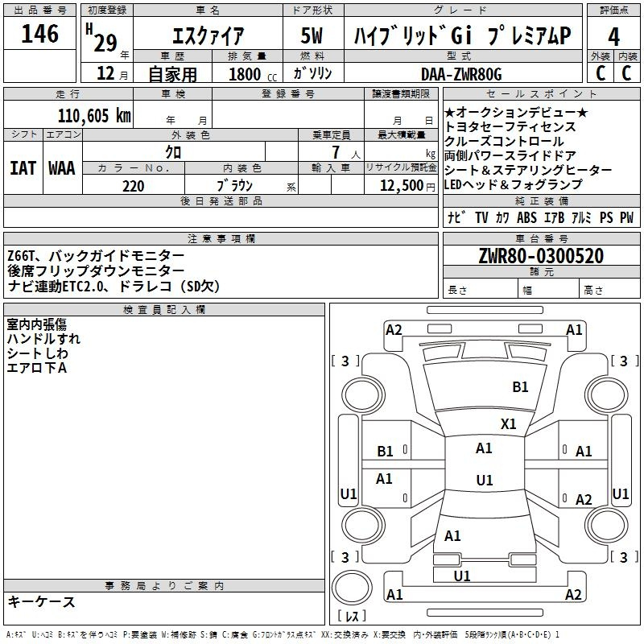
Task: Click the interior color ブラウン
Action: click(x=235, y=186)
